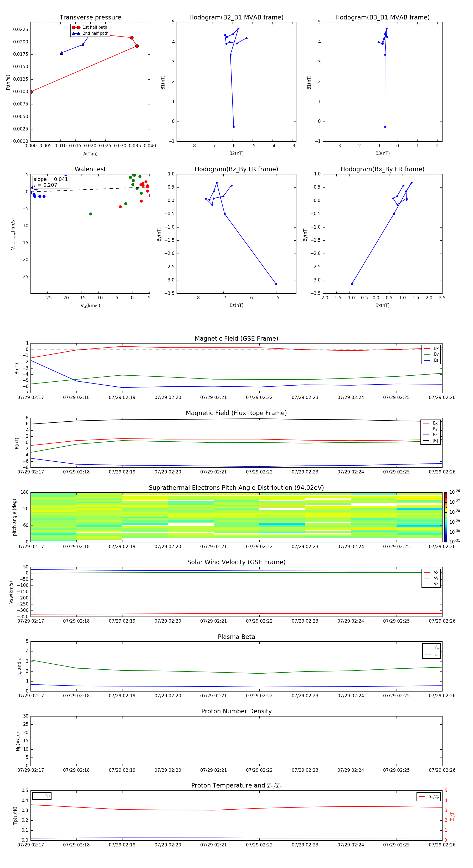This screenshot has height=868, width=473.
Task: Click the 'Hodogram(Bz_By FR frame)' title
Action: click(236, 169)
